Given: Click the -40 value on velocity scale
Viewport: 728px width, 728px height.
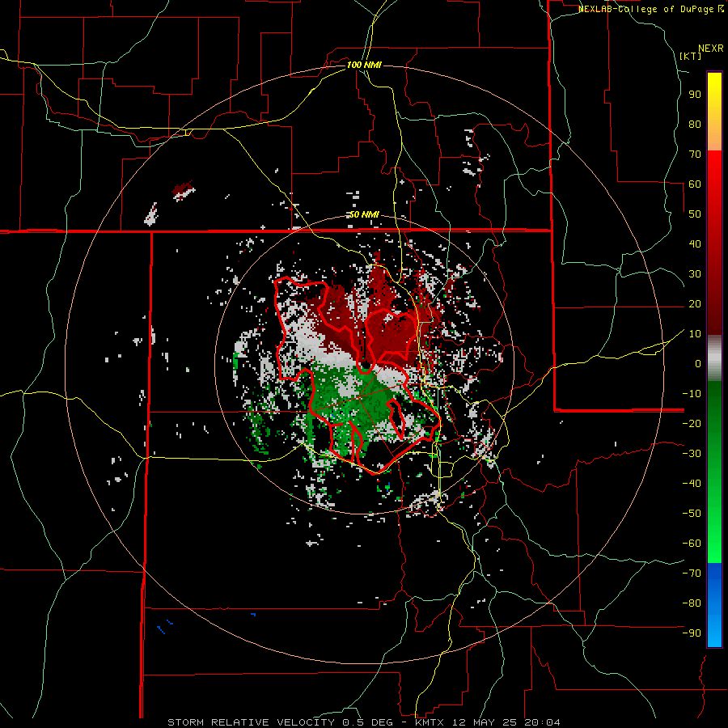Looking at the screenshot, I should click(692, 484).
